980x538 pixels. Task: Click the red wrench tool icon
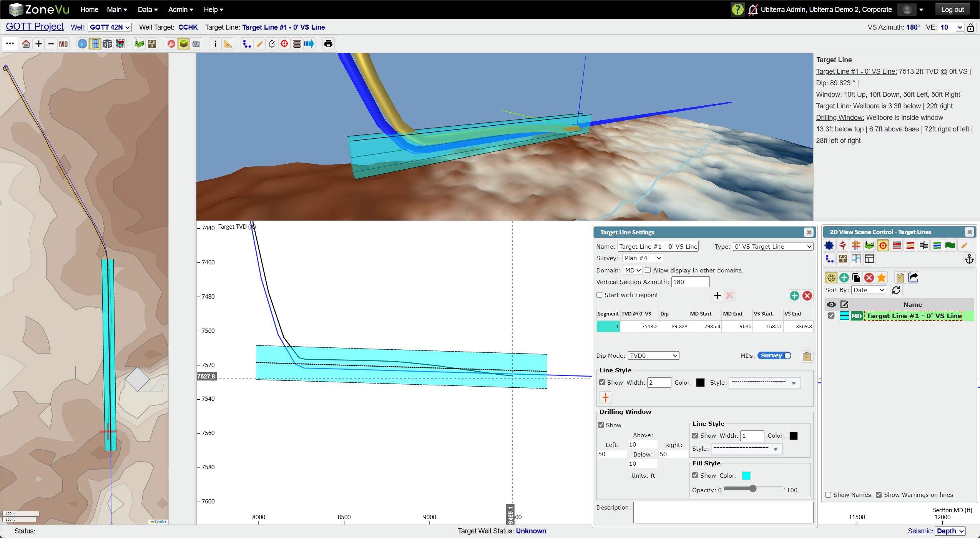click(x=171, y=44)
